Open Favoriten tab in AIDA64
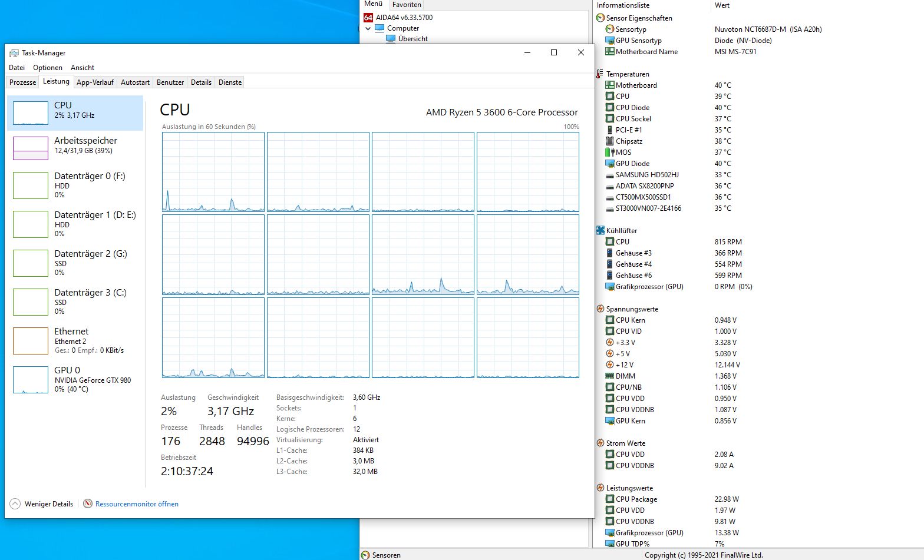Screen dimensions: 924x560 [407, 5]
